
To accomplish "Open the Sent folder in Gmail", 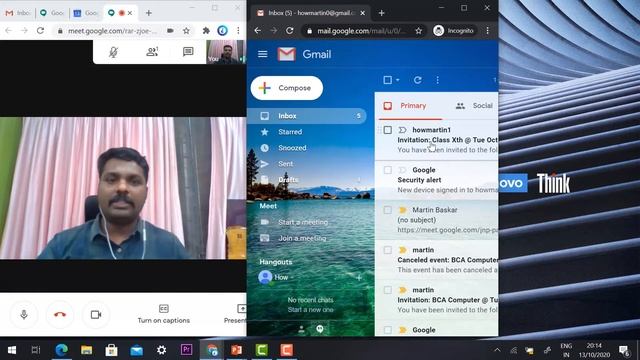I will 285,164.
